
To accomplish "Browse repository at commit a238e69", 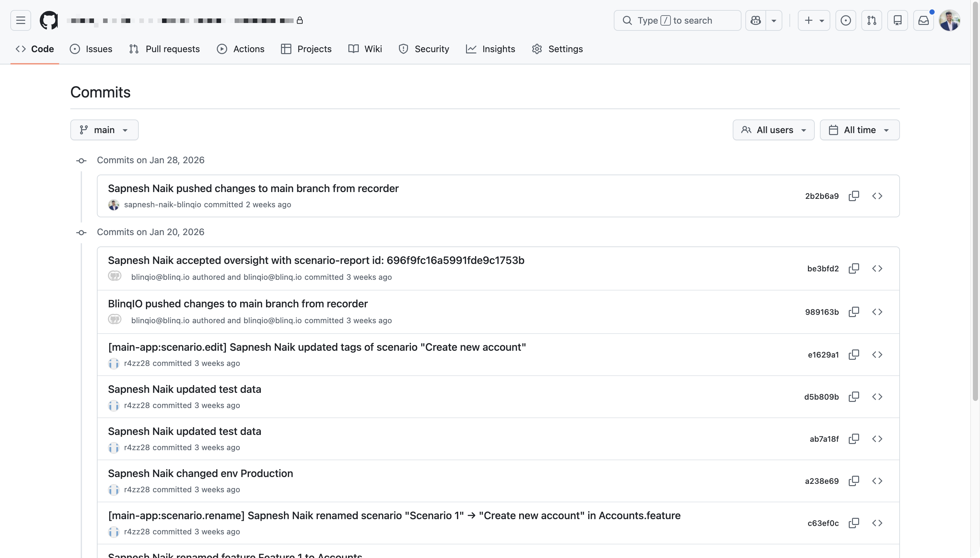I will coord(877,481).
